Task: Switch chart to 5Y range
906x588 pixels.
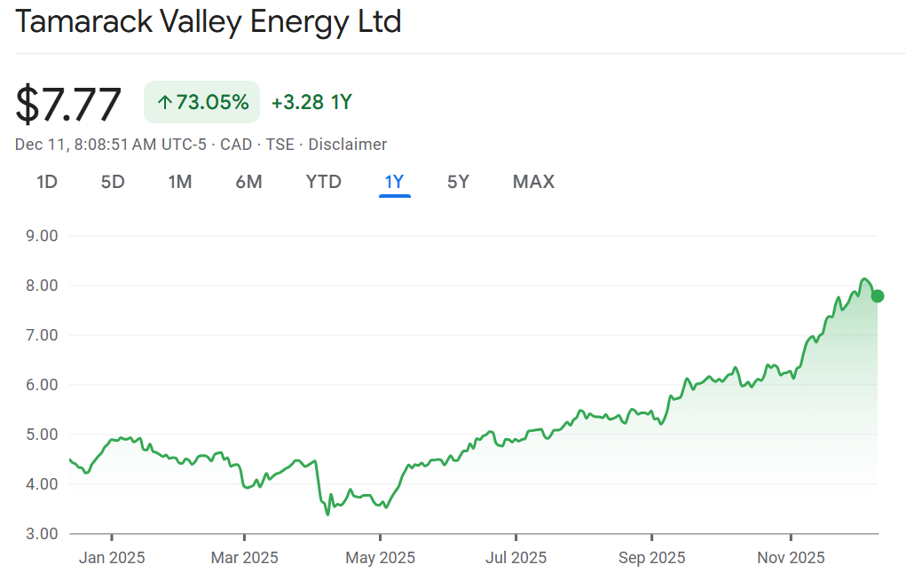Action: (458, 182)
